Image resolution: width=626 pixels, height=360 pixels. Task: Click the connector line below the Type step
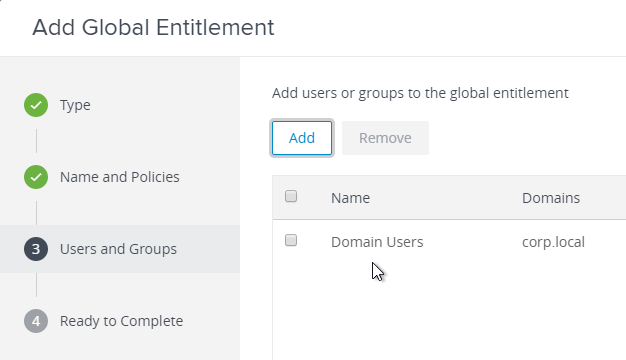(x=36, y=141)
